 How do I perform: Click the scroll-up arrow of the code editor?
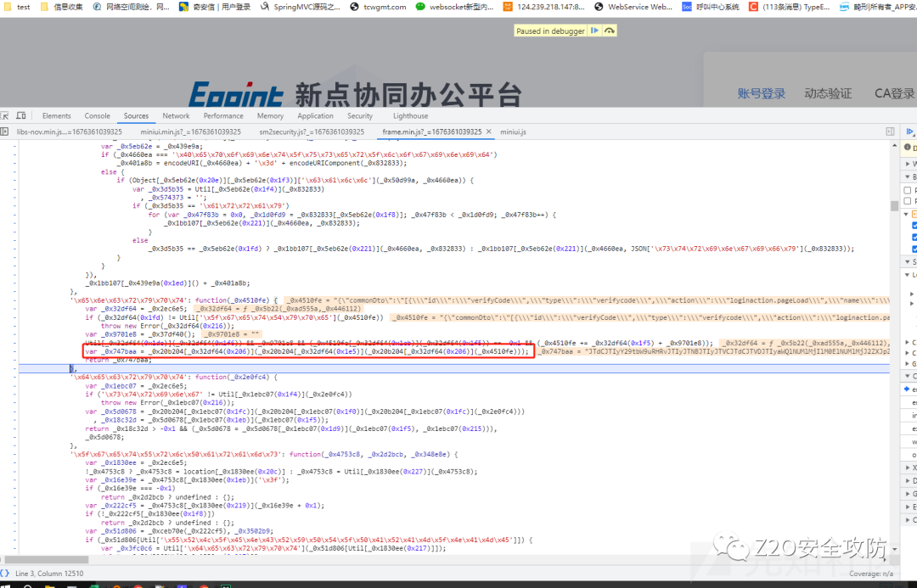(x=894, y=145)
